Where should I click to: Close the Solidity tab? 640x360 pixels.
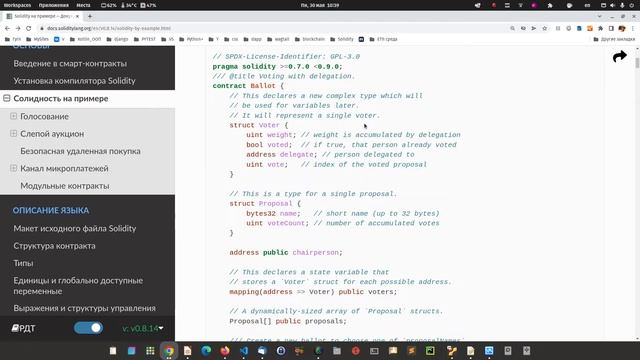pos(77,16)
